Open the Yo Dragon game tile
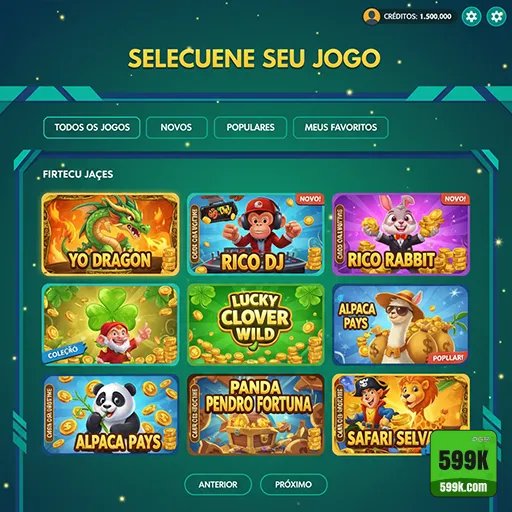Image resolution: width=512 pixels, height=512 pixels. (x=110, y=234)
